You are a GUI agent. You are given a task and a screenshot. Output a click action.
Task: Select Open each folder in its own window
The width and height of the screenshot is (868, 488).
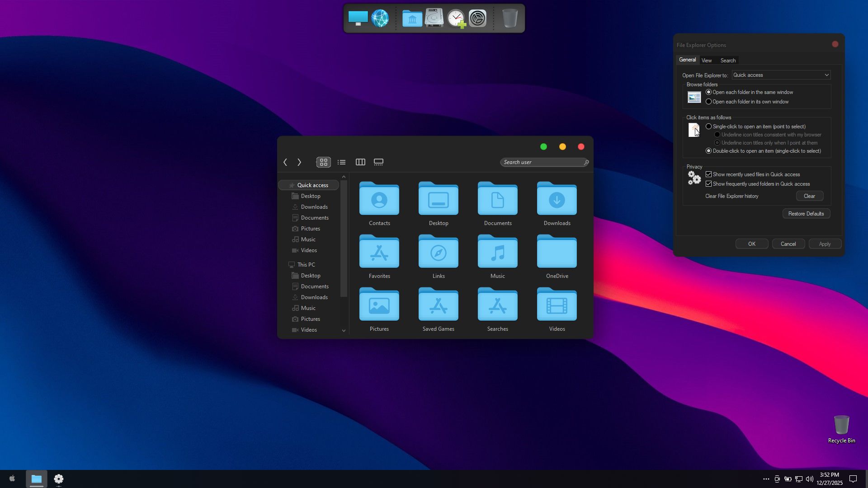(709, 102)
